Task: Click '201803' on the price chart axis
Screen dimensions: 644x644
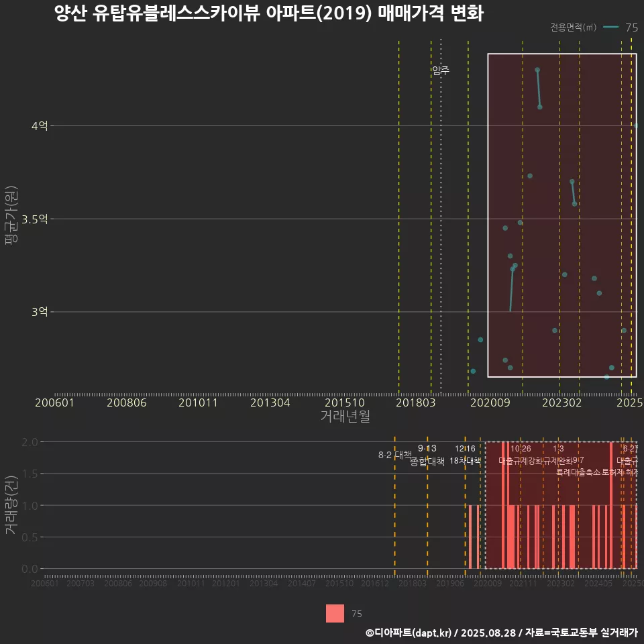Action: tap(415, 402)
